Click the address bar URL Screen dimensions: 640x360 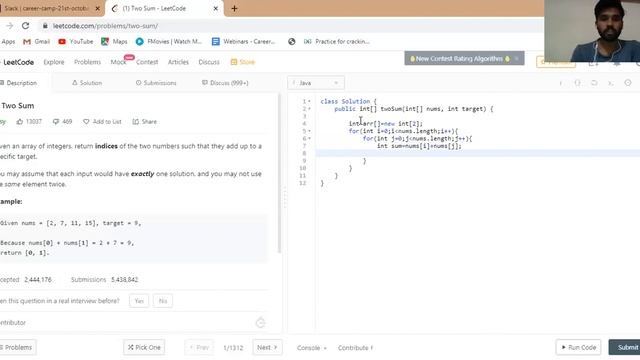(105, 26)
